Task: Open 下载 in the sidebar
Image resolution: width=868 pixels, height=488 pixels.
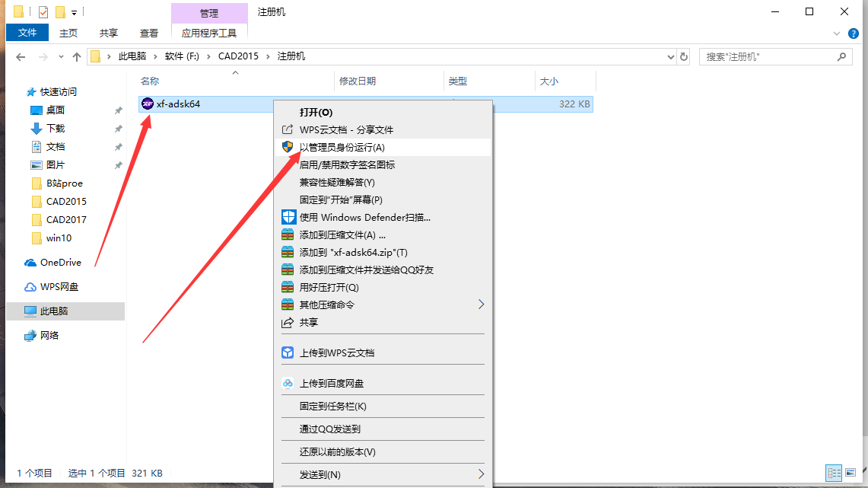Action: [56, 129]
